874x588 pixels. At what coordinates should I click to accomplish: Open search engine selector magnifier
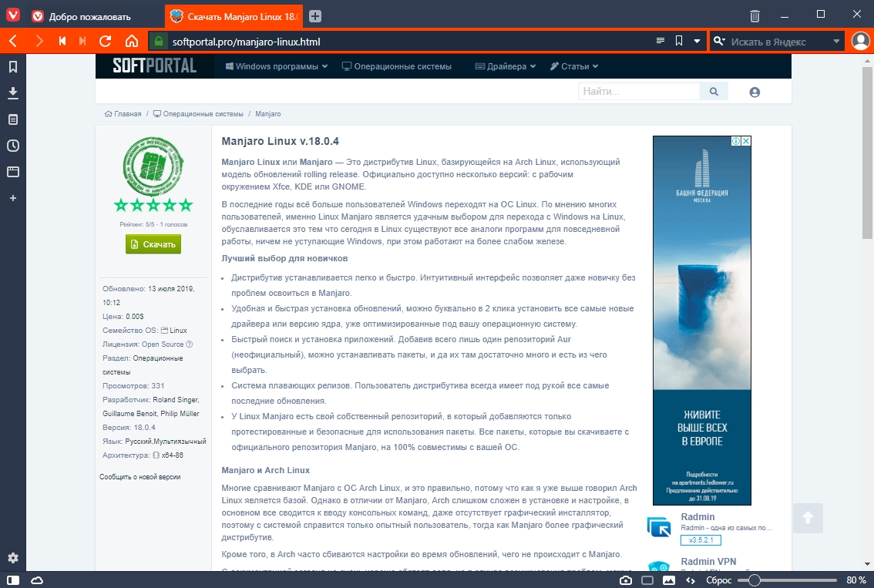[720, 42]
